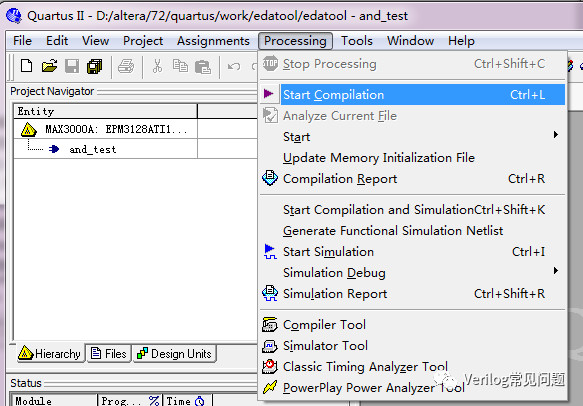Click the Stop Processing stop-sign icon

pos(270,63)
